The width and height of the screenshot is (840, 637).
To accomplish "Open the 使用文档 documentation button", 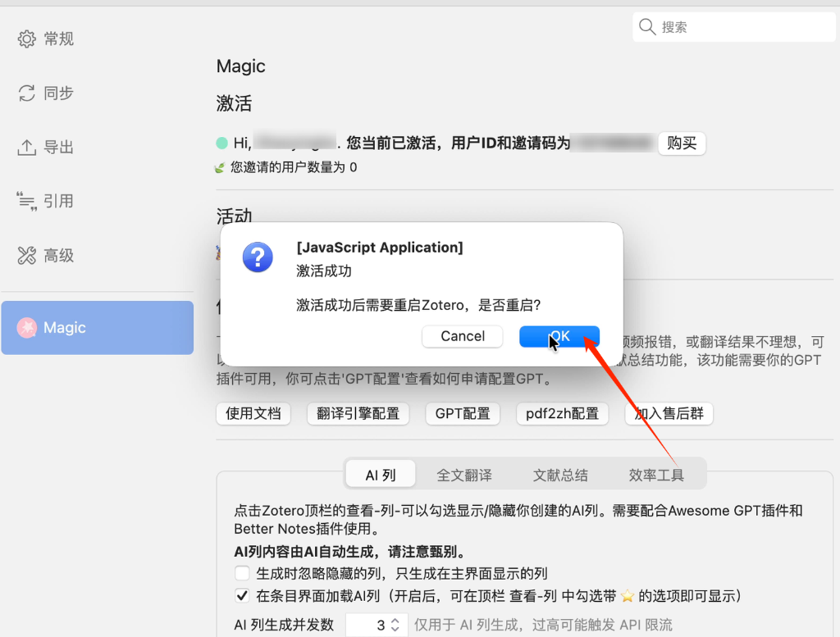I will point(253,413).
